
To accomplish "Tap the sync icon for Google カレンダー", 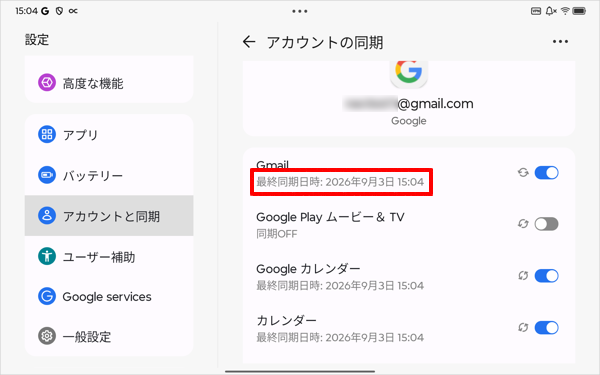I will [x=523, y=276].
